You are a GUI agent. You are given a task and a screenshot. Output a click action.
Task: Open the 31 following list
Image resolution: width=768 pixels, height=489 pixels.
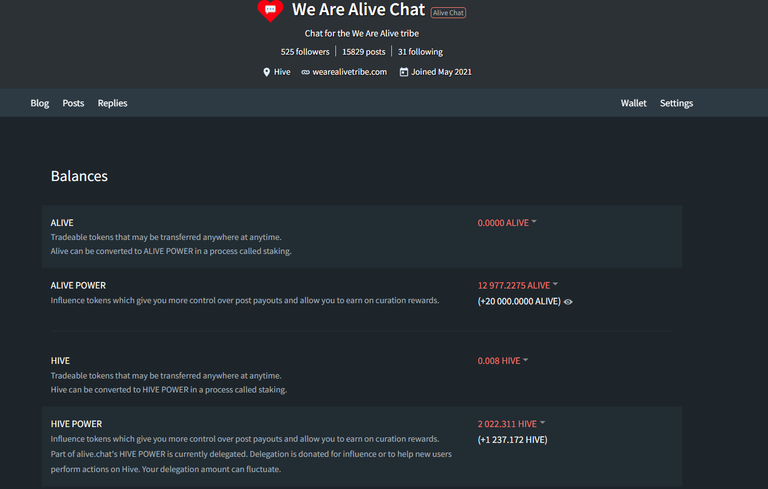pos(420,51)
